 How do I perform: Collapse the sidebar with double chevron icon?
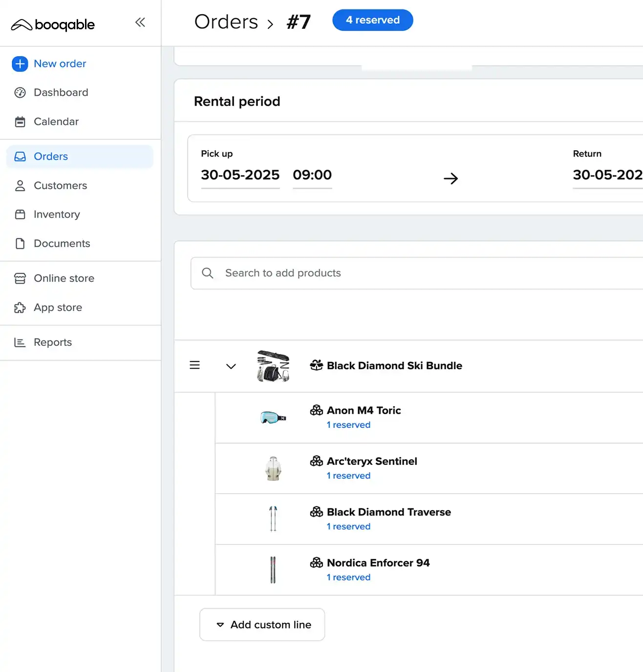tap(140, 22)
